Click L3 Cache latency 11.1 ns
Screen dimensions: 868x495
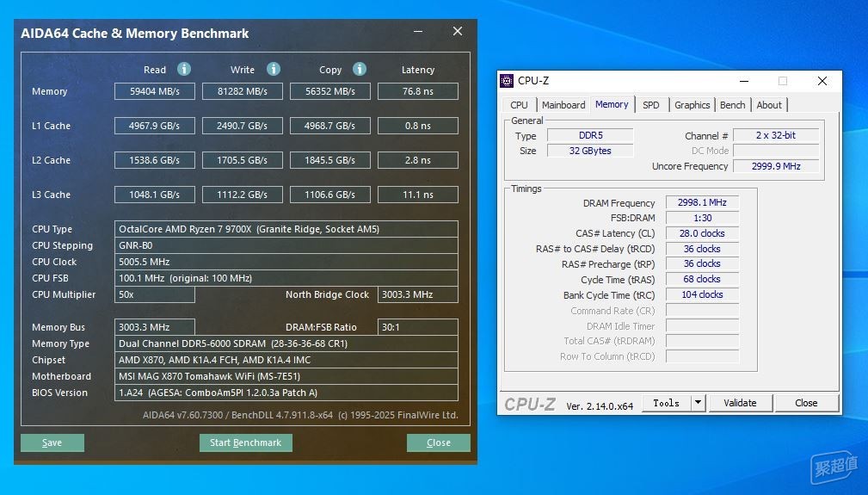point(418,195)
